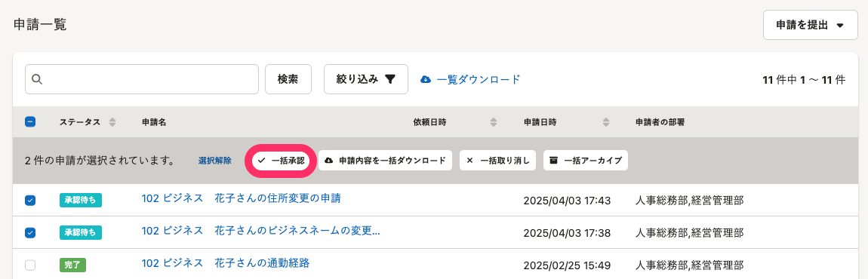Click the 検索 button

tap(288, 79)
